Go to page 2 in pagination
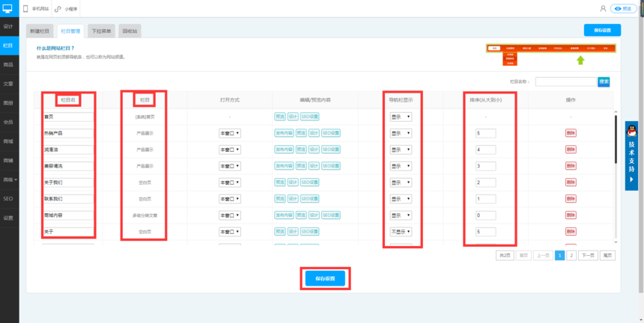Screen dimensions: 644x323 tap(571, 255)
